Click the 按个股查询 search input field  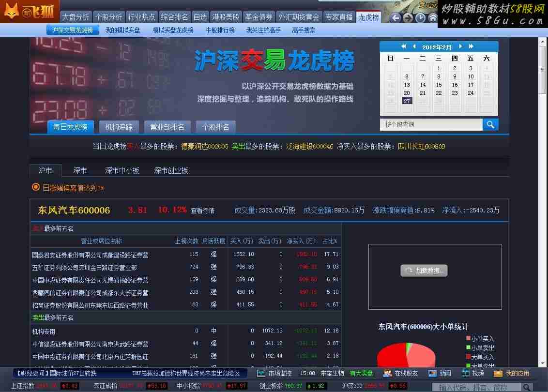pos(431,124)
